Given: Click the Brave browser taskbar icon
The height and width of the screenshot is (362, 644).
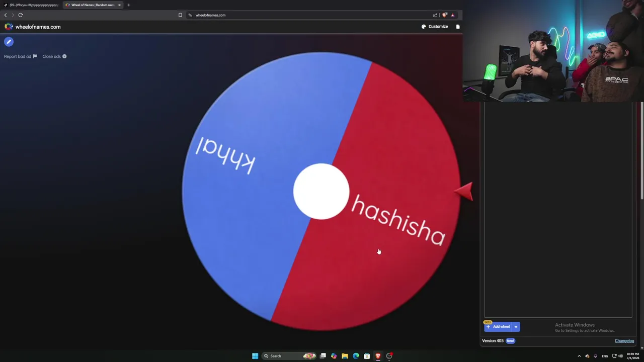Looking at the screenshot, I should pyautogui.click(x=378, y=356).
